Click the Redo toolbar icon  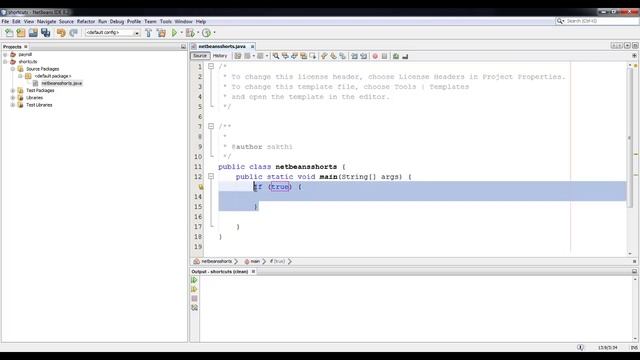click(73, 33)
